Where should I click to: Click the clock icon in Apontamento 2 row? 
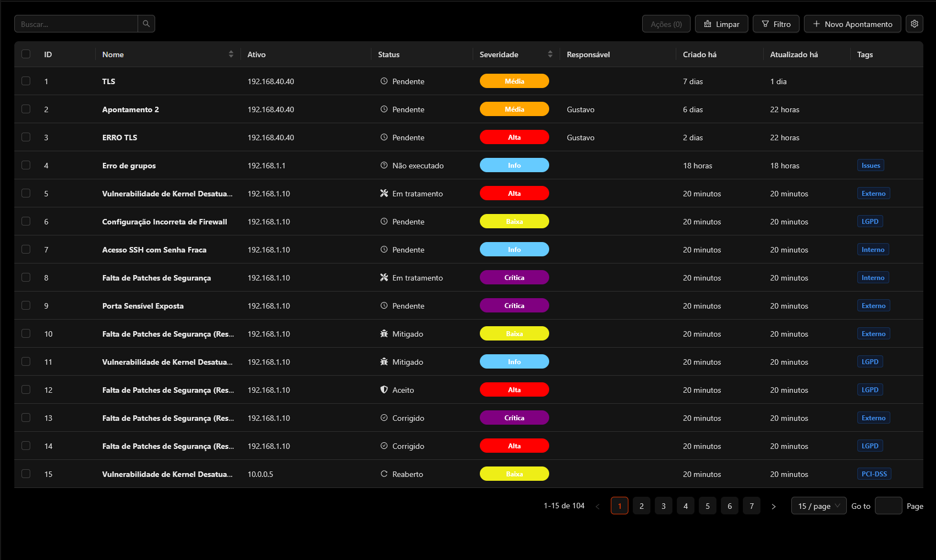[x=384, y=109]
